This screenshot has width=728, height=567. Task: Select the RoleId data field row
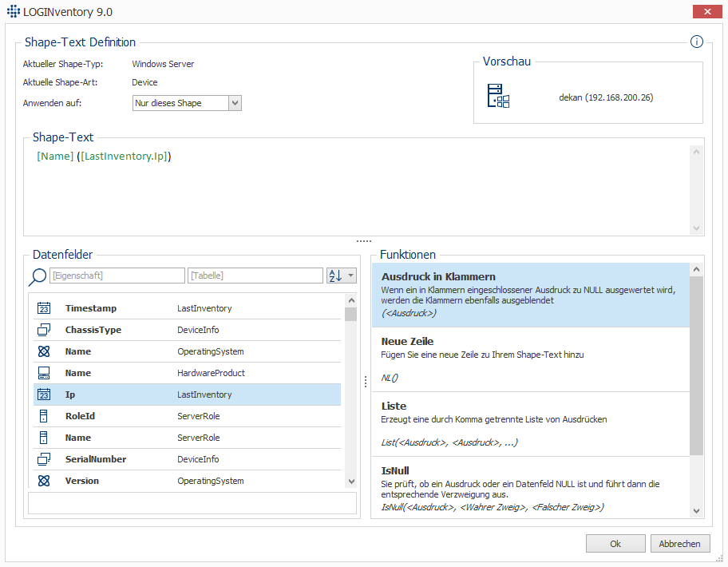click(x=187, y=416)
